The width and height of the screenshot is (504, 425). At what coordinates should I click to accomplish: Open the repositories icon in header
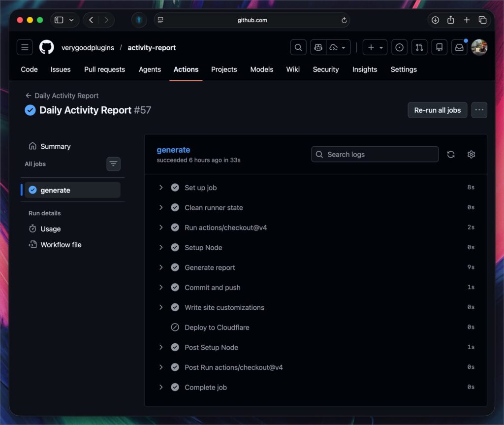(x=440, y=48)
